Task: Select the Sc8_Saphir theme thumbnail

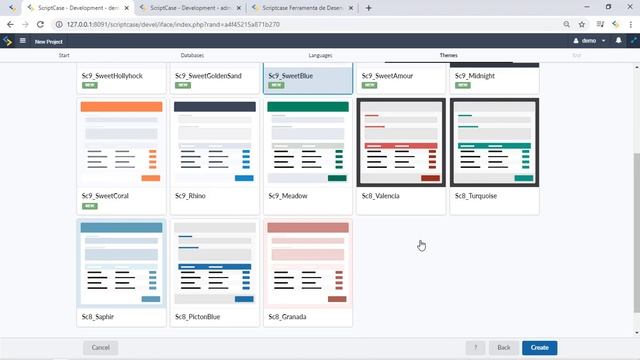Action: (121, 263)
